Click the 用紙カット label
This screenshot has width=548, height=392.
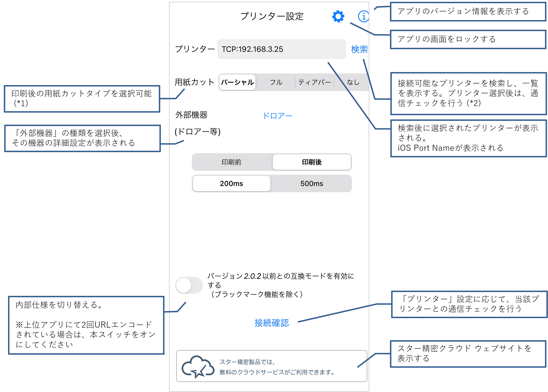[194, 82]
